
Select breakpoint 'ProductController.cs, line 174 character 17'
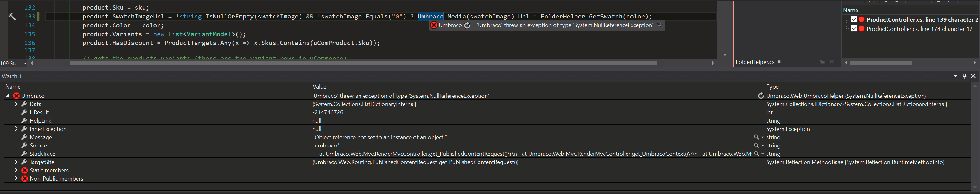tap(919, 28)
